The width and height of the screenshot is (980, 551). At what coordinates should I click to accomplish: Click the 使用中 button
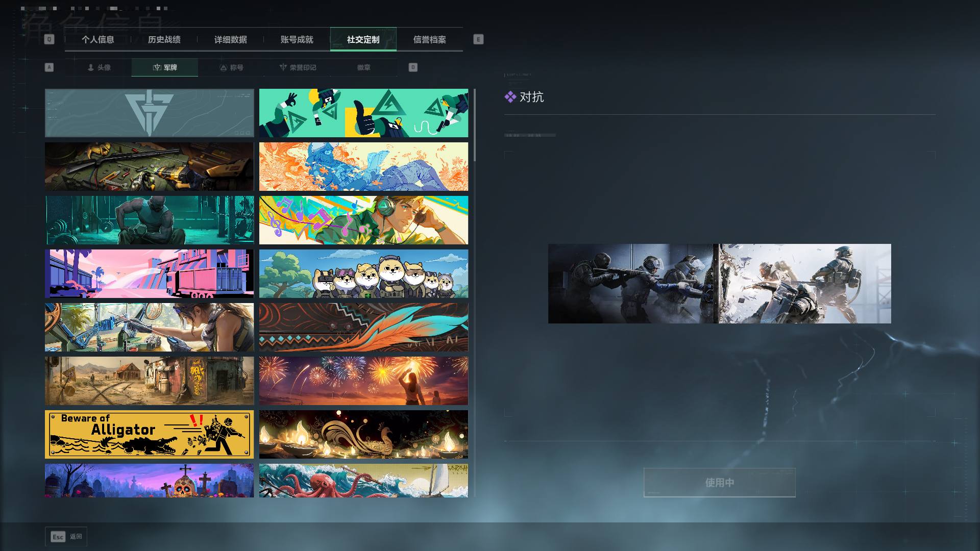[720, 482]
